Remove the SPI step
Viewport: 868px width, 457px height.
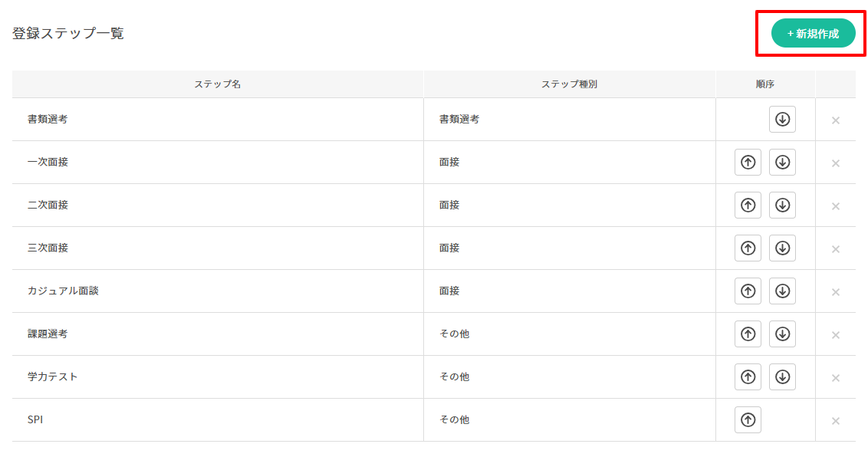836,421
